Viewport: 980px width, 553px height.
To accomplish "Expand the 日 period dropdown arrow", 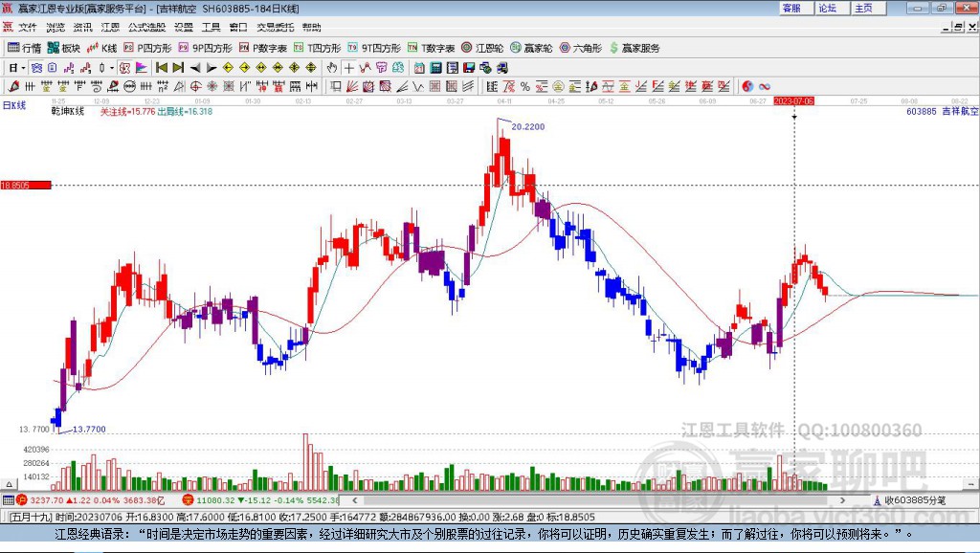I will (x=22, y=68).
